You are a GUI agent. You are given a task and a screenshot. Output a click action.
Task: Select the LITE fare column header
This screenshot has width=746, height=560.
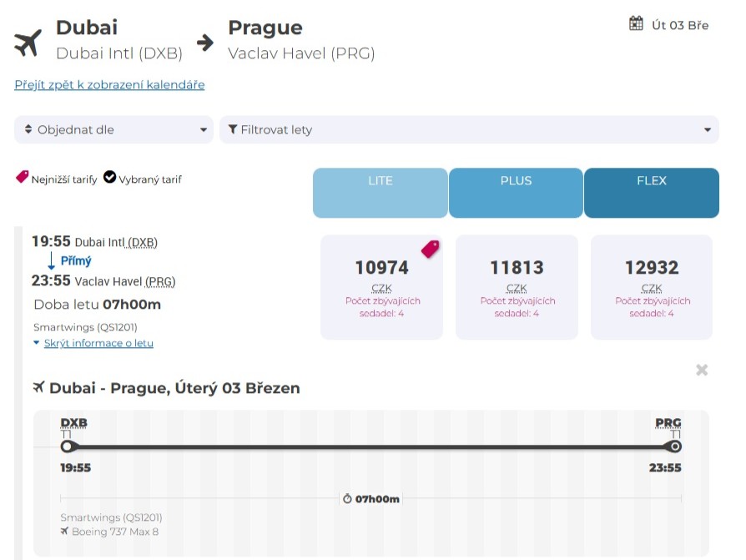pyautogui.click(x=381, y=193)
